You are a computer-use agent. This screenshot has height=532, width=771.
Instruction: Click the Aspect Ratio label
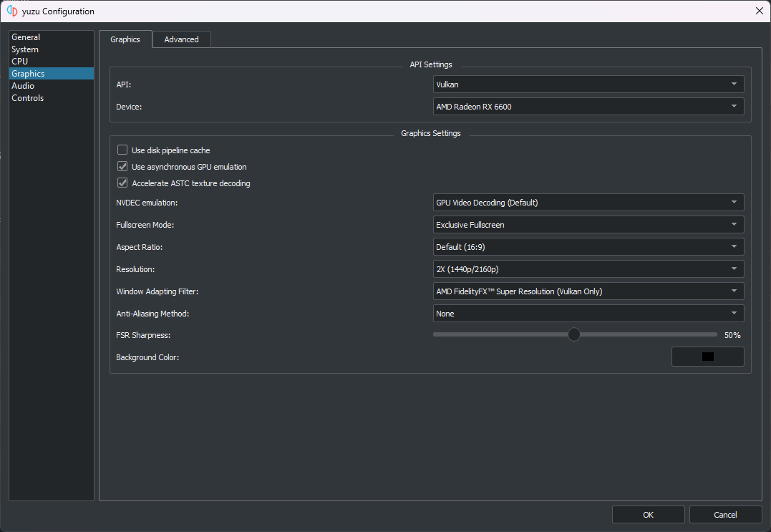click(139, 247)
